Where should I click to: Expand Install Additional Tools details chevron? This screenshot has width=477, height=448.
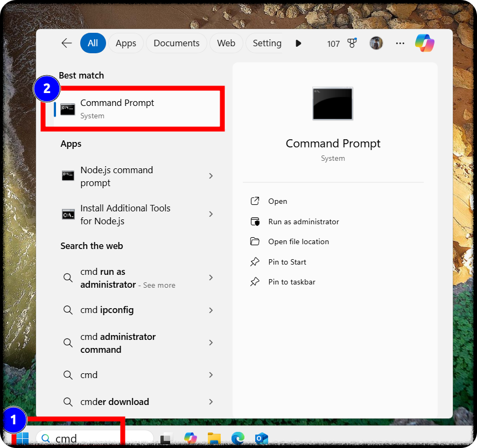click(x=211, y=214)
